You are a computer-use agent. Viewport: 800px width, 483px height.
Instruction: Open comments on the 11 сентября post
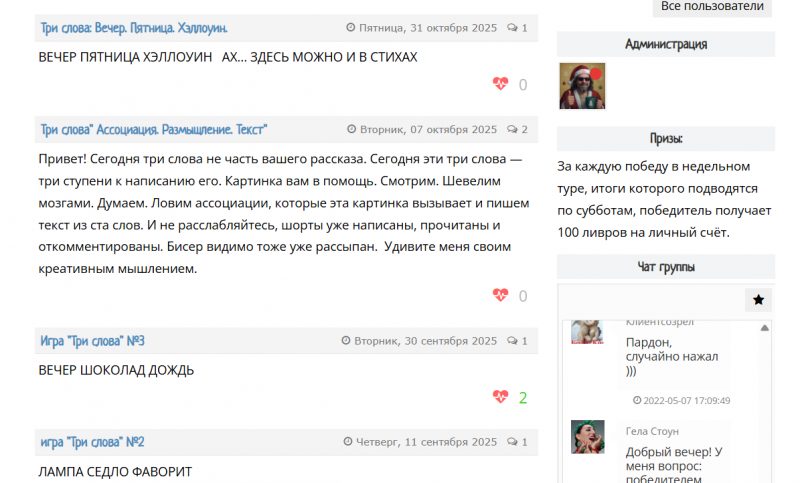518,442
